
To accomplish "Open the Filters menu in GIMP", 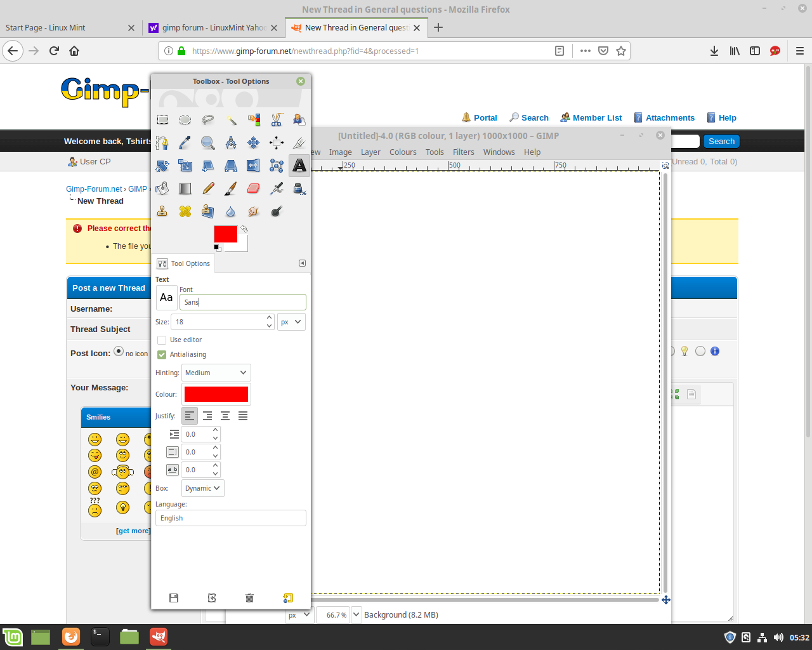I will [x=463, y=152].
